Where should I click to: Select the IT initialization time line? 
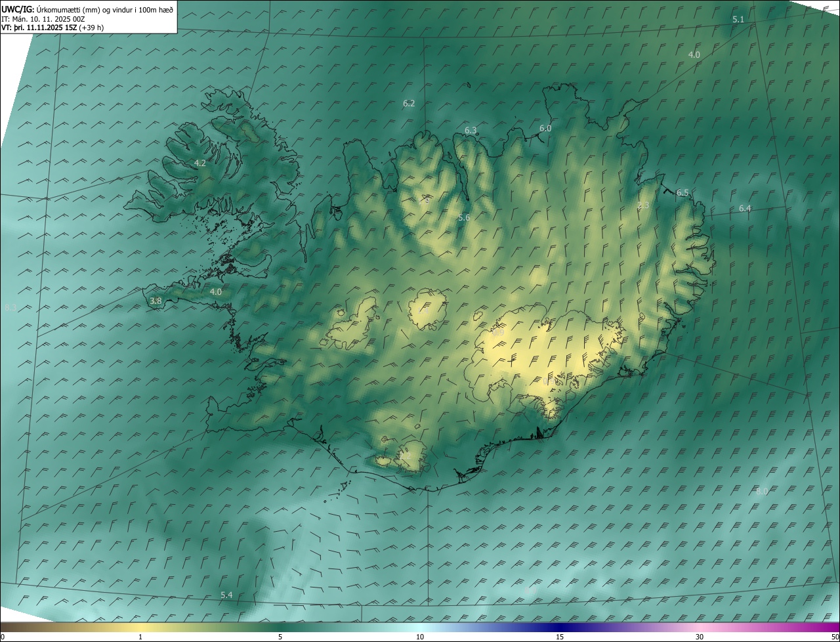click(x=43, y=19)
